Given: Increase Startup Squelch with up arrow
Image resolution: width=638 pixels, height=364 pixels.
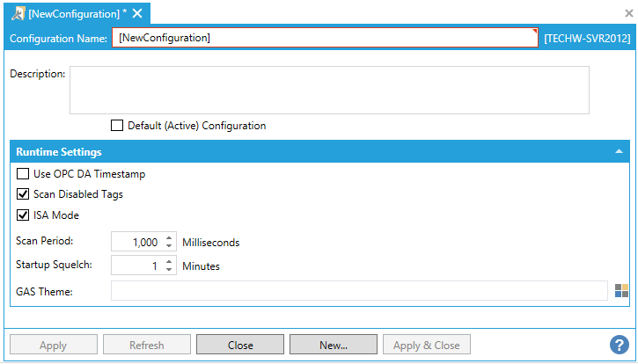Looking at the screenshot, I should 170,262.
